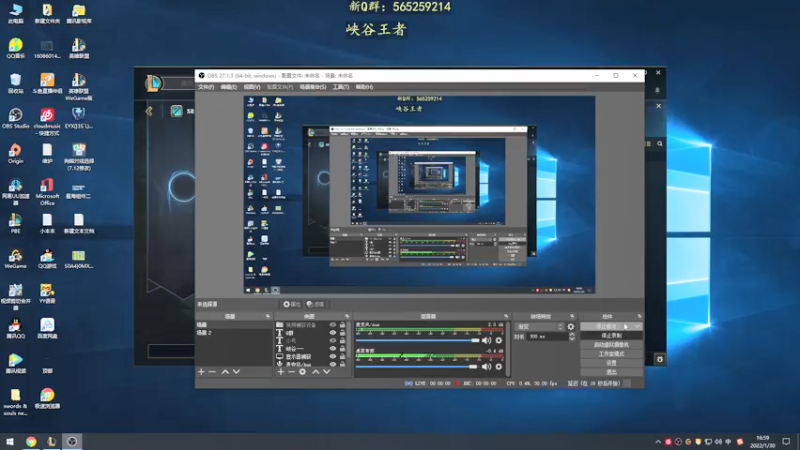Open Origin desktop shortcut
Viewport: 800px width, 450px height.
[x=15, y=154]
